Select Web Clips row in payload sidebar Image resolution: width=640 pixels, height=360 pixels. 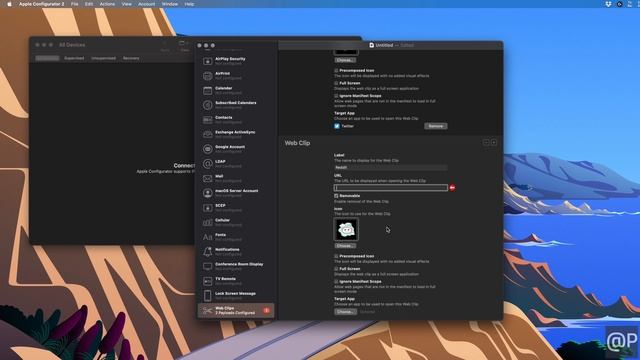click(236, 311)
